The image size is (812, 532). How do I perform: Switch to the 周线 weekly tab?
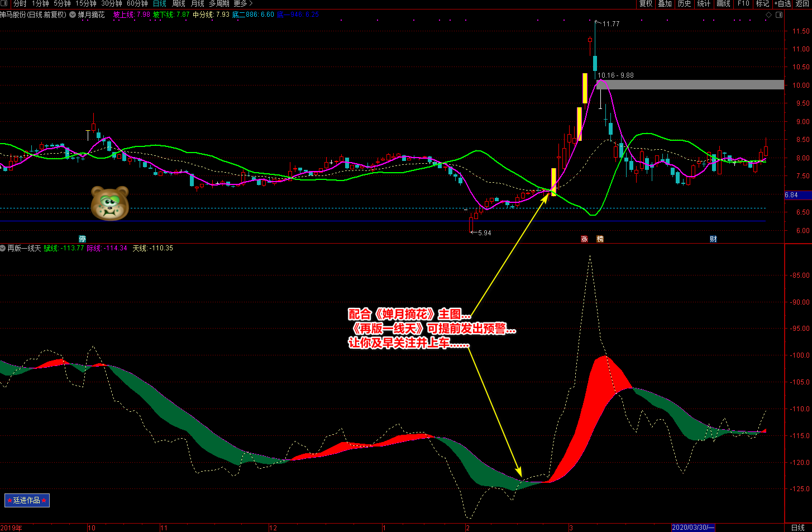178,4
